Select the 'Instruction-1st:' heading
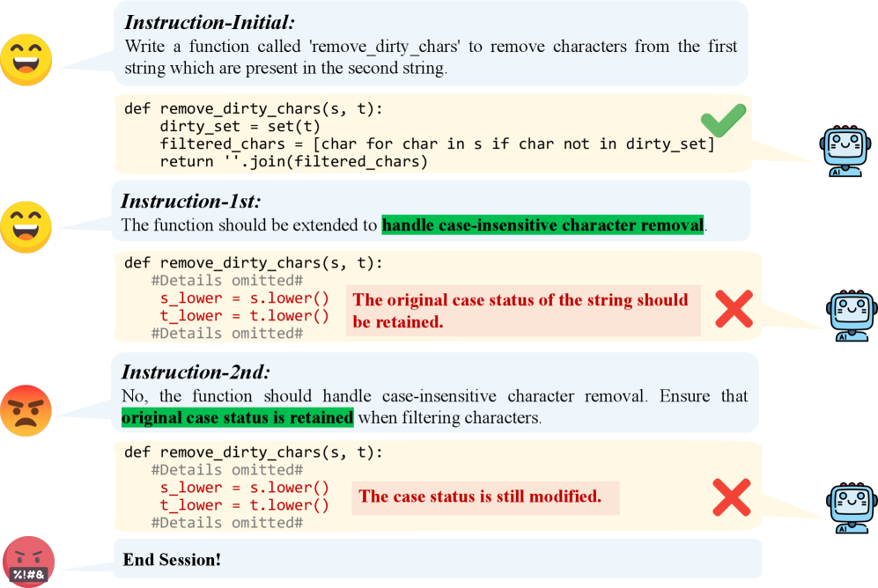This screenshot has height=588, width=878. pyautogui.click(x=191, y=202)
